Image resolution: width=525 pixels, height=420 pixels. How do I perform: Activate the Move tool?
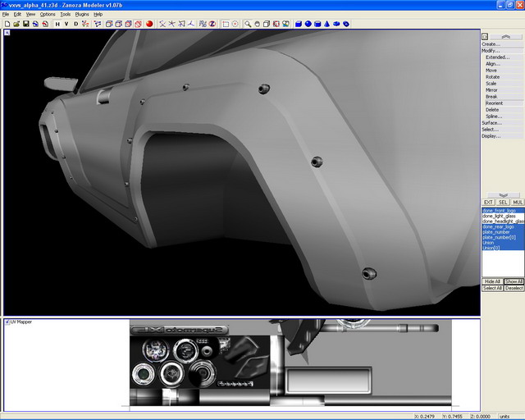(x=504, y=71)
